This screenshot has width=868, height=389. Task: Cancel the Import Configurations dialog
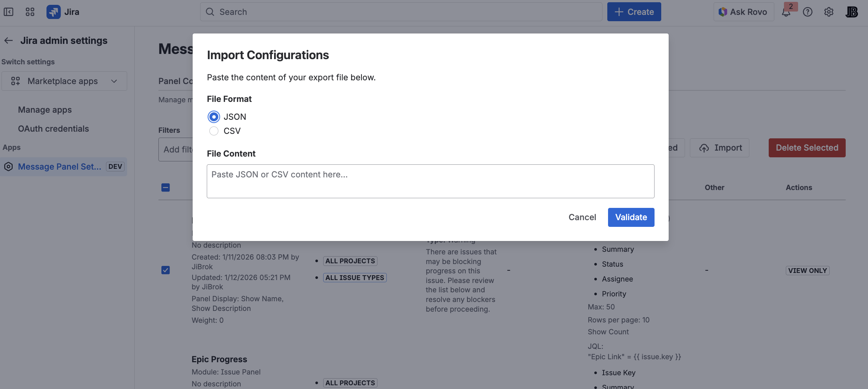tap(582, 217)
